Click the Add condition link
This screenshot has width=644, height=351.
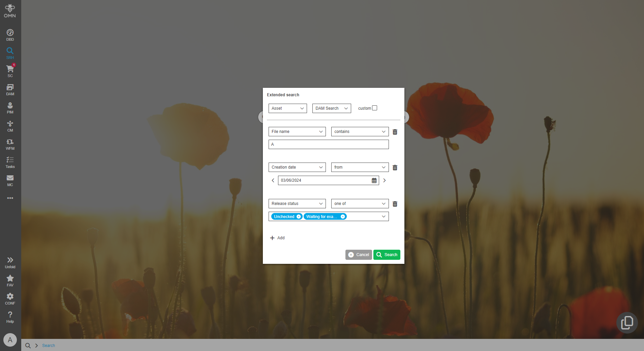[x=277, y=238]
